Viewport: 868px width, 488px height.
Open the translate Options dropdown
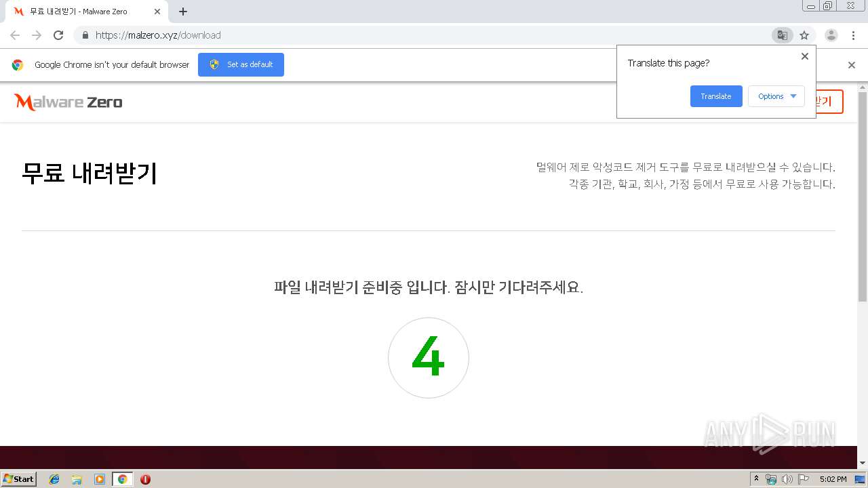(x=776, y=96)
